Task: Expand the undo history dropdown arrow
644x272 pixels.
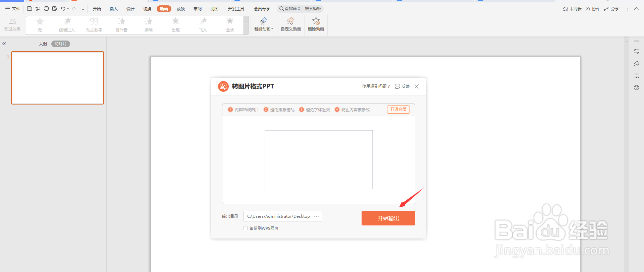Action: click(68, 9)
